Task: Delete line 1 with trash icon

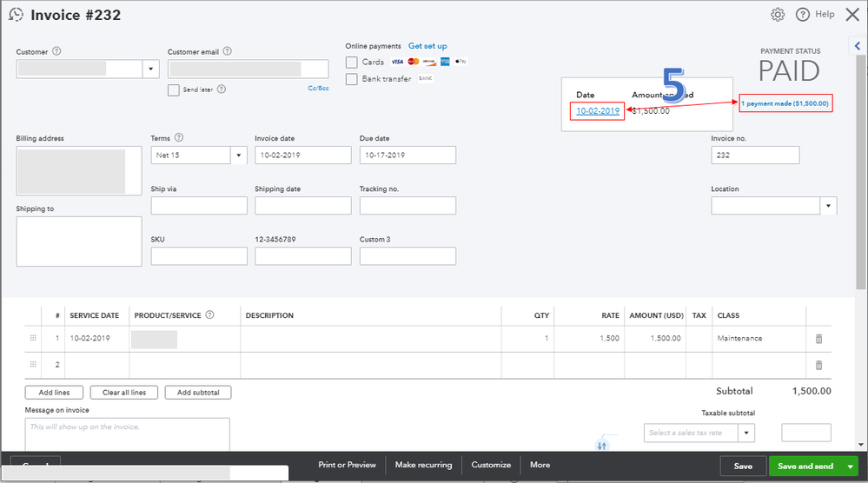Action: point(818,339)
